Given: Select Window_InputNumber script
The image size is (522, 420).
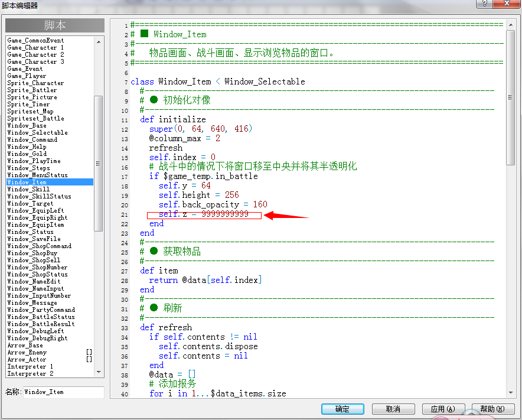Looking at the screenshot, I should (39, 296).
